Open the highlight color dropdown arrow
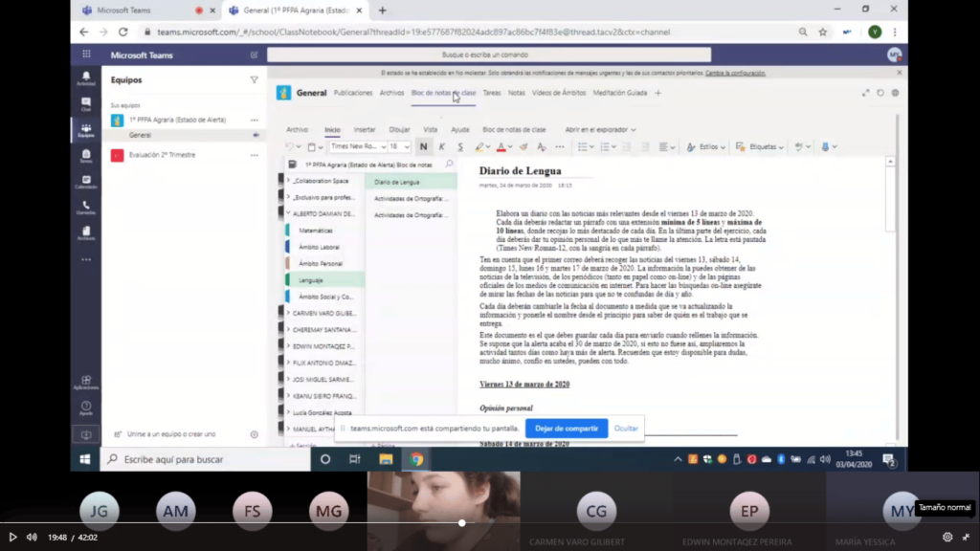This screenshot has width=980, height=551. point(487,147)
